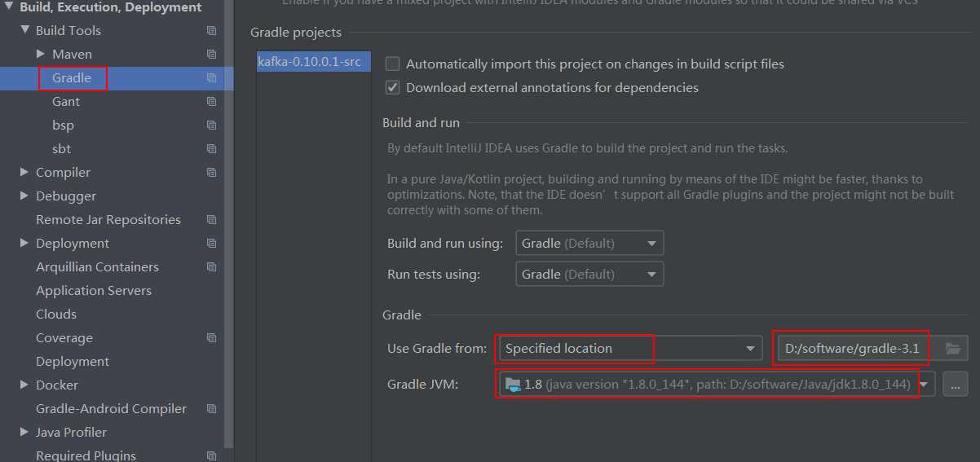Viewport: 980px width, 462px height.
Task: Click project-level icon beside sbt
Action: tap(211, 149)
